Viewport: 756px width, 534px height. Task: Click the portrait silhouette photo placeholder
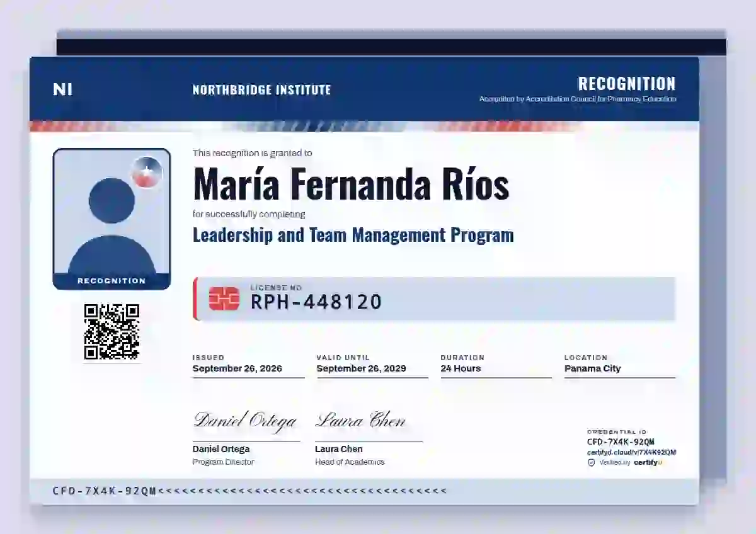click(x=112, y=219)
